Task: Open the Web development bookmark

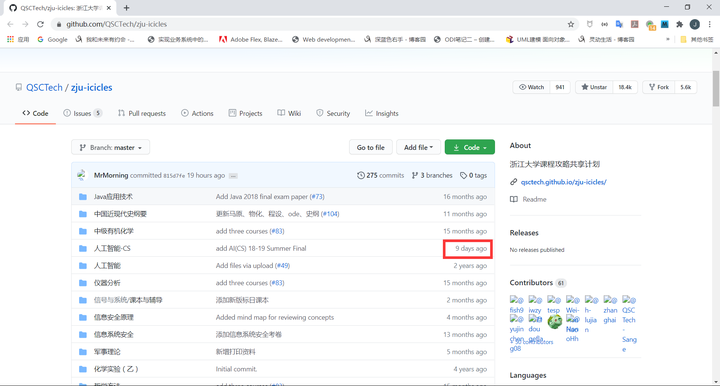Action: 324,39
